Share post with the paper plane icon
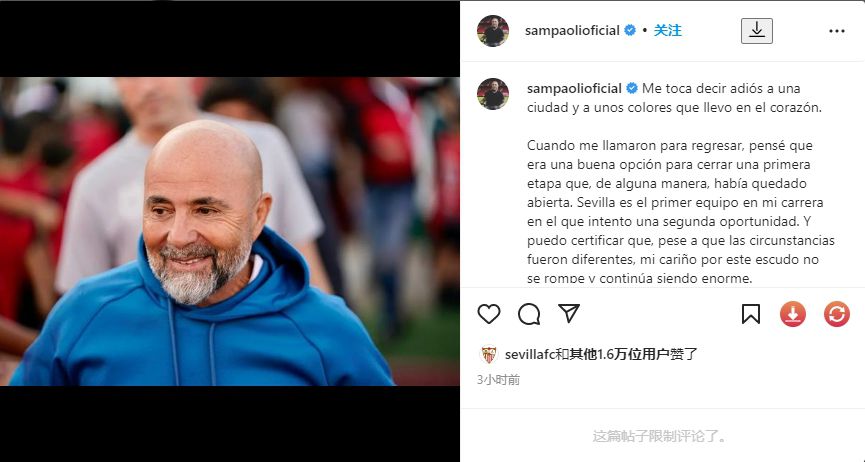Image resolution: width=865 pixels, height=462 pixels. click(x=569, y=314)
